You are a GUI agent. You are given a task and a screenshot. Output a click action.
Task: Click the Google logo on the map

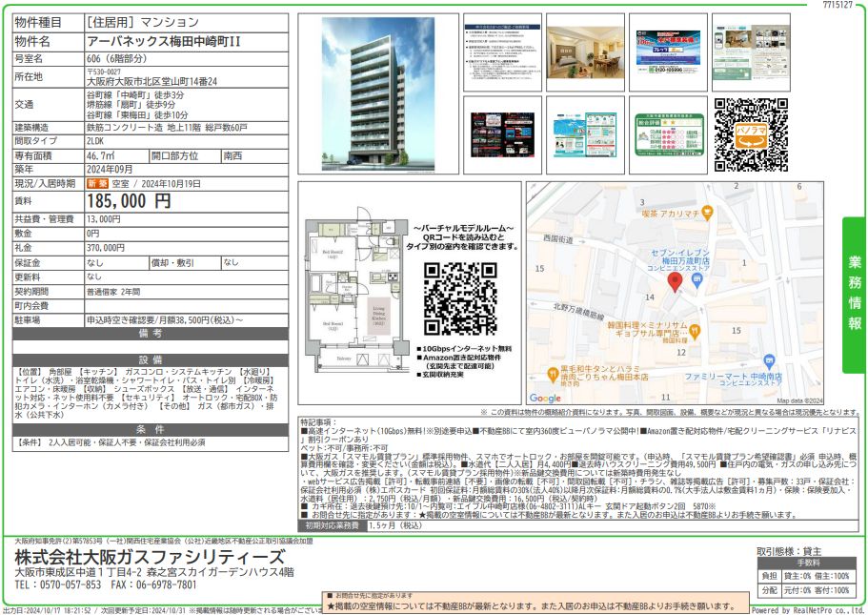(x=545, y=398)
